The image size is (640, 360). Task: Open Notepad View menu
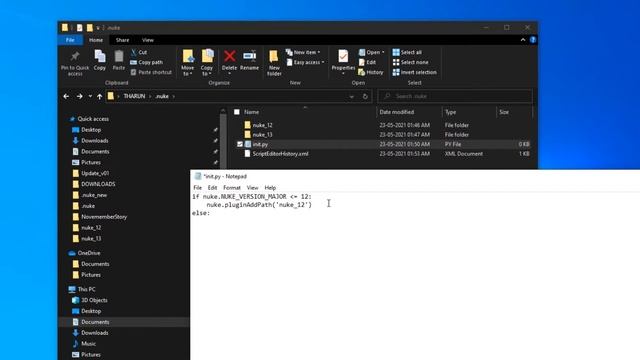tap(252, 188)
